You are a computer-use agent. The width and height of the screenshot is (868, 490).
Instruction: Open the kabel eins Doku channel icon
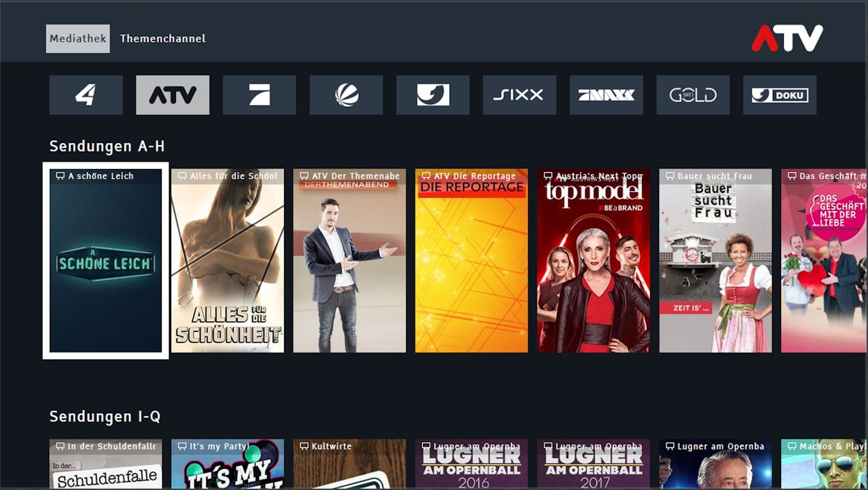780,95
